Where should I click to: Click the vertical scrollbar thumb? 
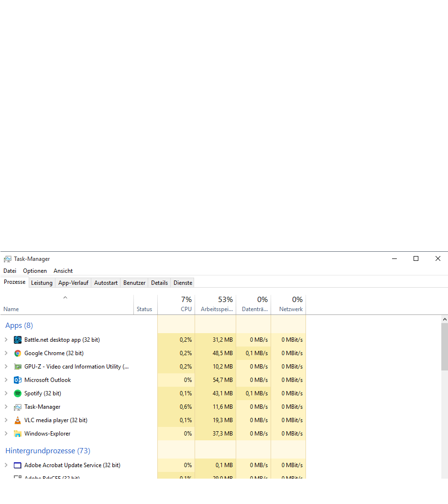pyautogui.click(x=445, y=347)
